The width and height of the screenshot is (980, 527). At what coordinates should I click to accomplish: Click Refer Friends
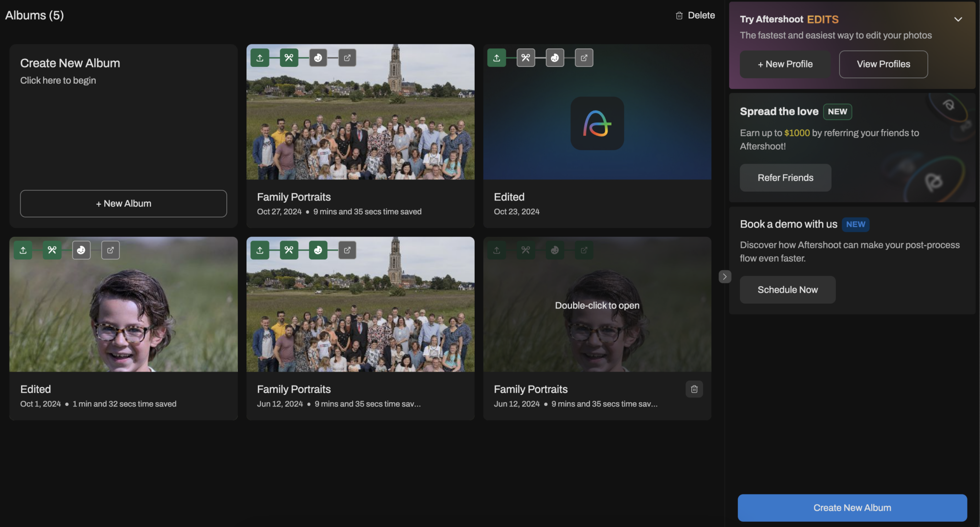click(785, 177)
